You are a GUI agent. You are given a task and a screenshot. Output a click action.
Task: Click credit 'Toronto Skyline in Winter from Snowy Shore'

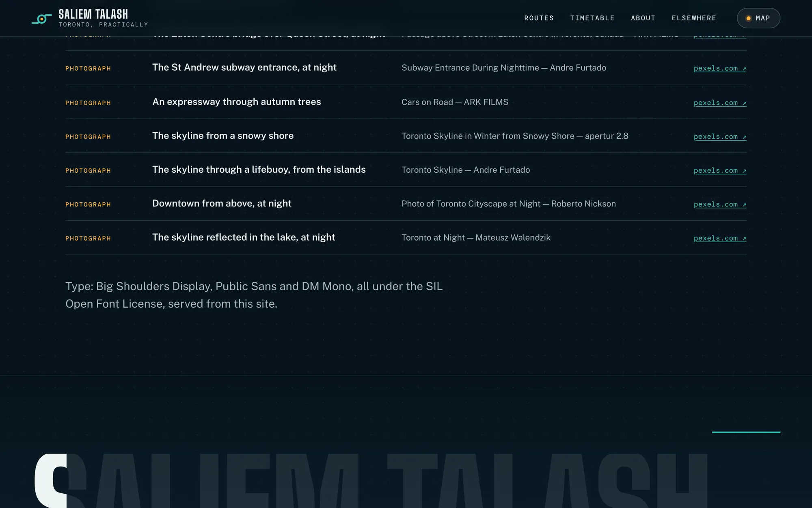click(488, 136)
